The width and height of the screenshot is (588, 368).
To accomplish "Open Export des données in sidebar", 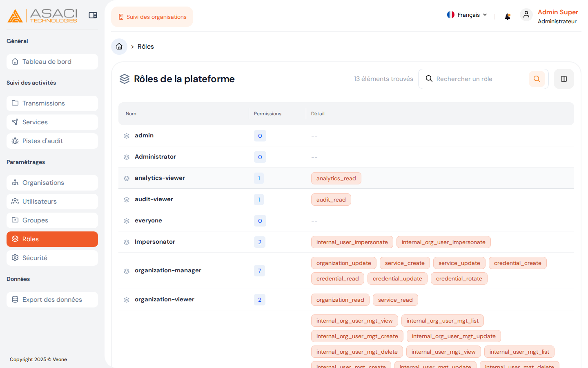I will point(52,300).
